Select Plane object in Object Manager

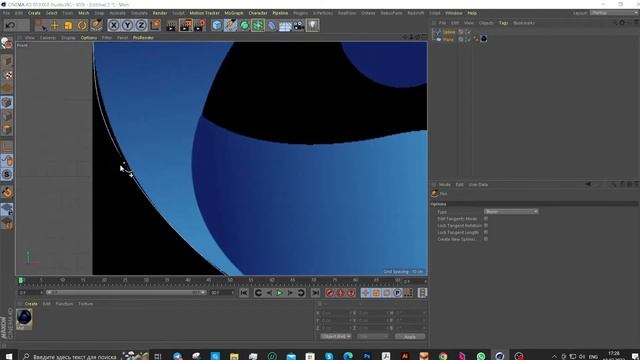tap(448, 39)
